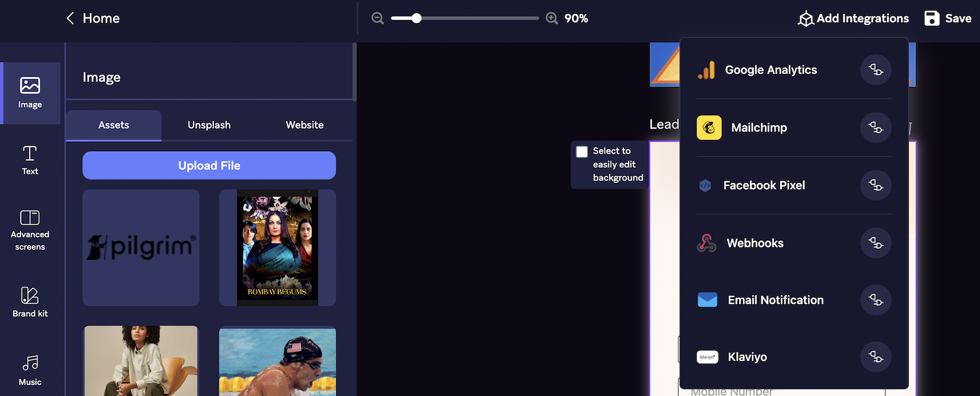Save the project
This screenshot has height=396, width=980.
(948, 18)
